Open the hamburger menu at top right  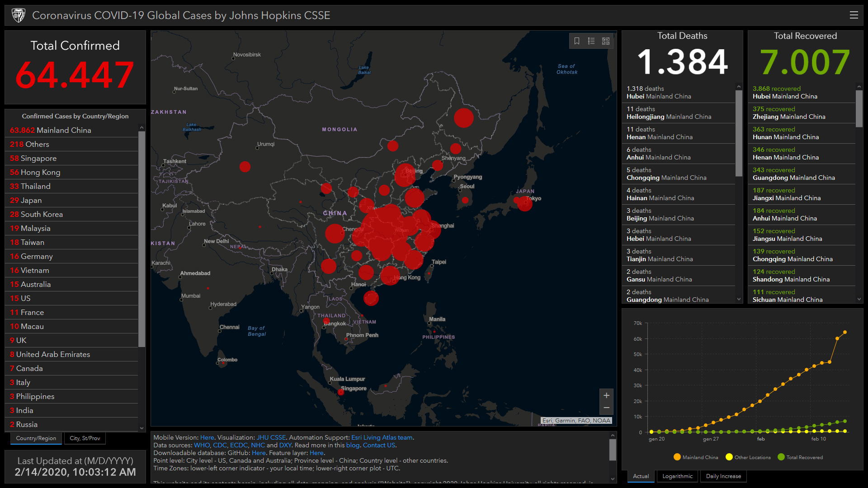(854, 15)
